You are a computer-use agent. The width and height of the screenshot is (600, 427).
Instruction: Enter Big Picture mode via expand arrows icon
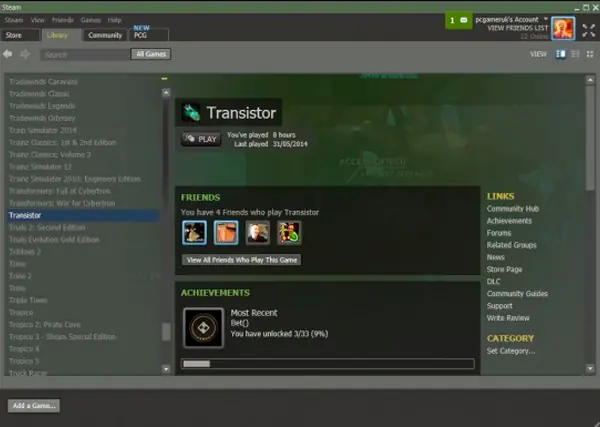click(x=589, y=30)
